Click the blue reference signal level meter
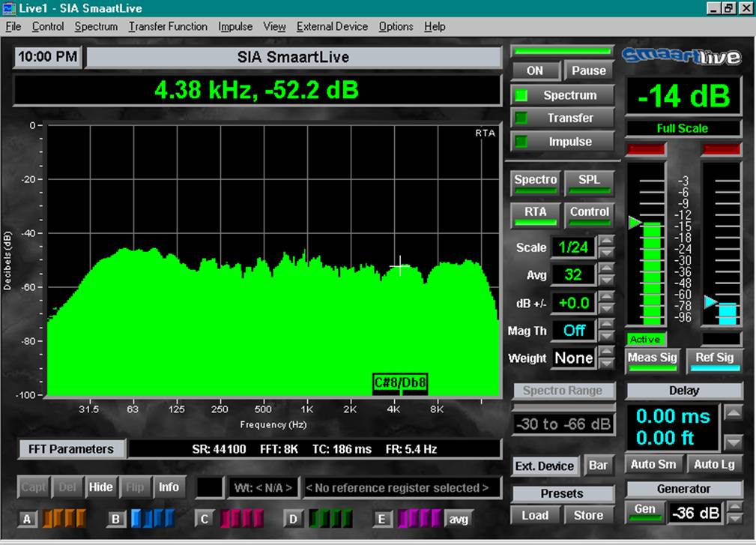This screenshot has height=545, width=756. (x=727, y=313)
